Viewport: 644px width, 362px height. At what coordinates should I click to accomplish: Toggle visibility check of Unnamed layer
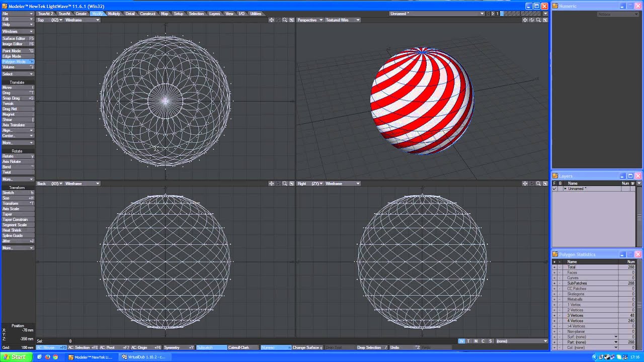pos(554,189)
